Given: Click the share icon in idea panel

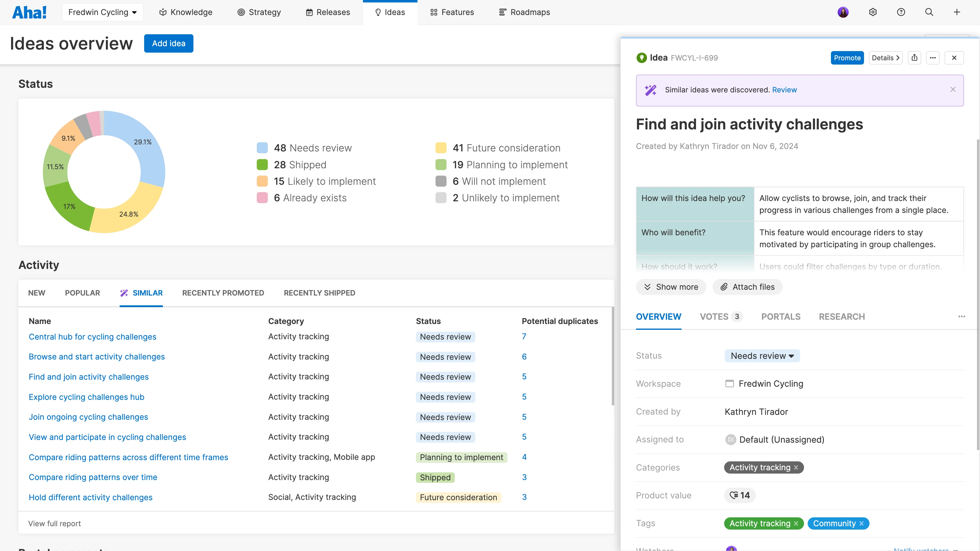Looking at the screenshot, I should (914, 58).
